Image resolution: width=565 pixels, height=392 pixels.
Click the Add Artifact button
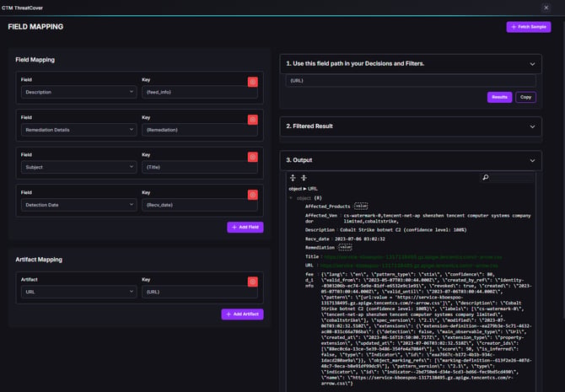[242, 314]
